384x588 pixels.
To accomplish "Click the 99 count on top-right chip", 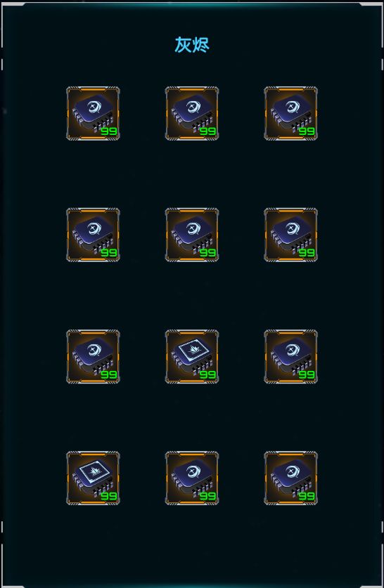I will [x=307, y=131].
